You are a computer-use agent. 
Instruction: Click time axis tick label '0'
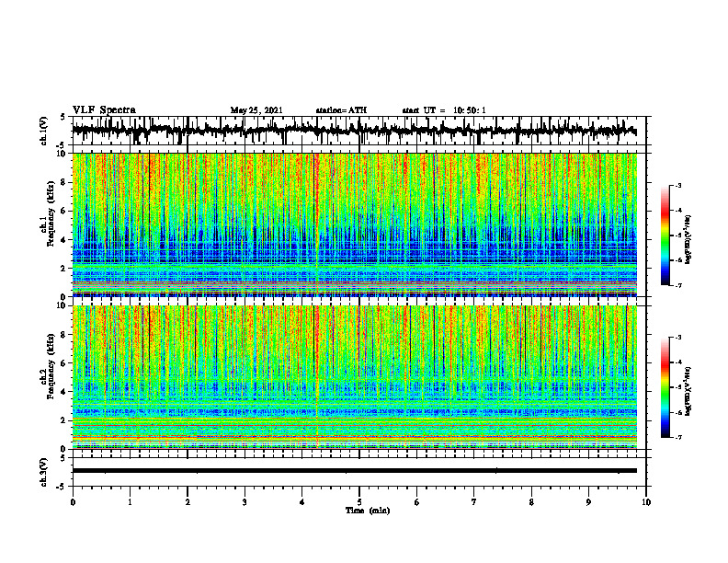tap(73, 502)
